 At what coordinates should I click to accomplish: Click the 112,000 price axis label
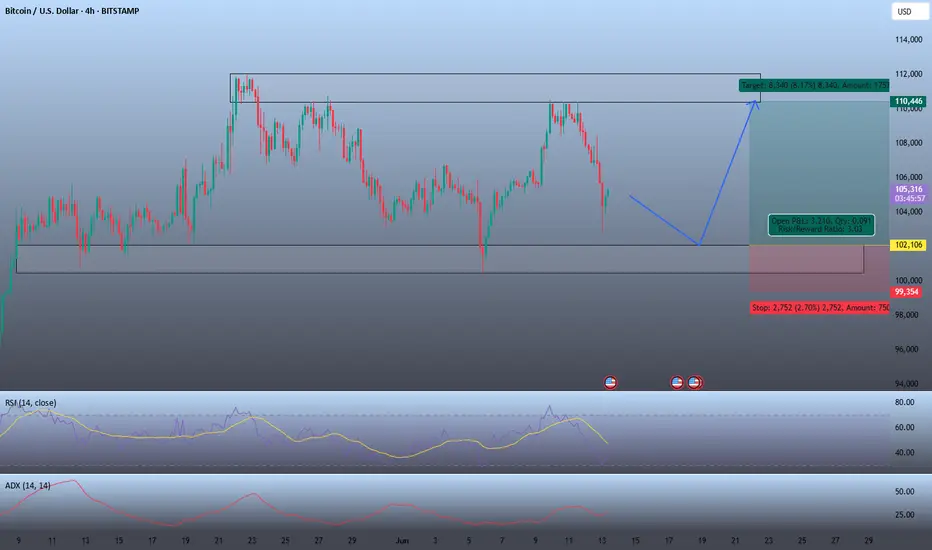(909, 74)
